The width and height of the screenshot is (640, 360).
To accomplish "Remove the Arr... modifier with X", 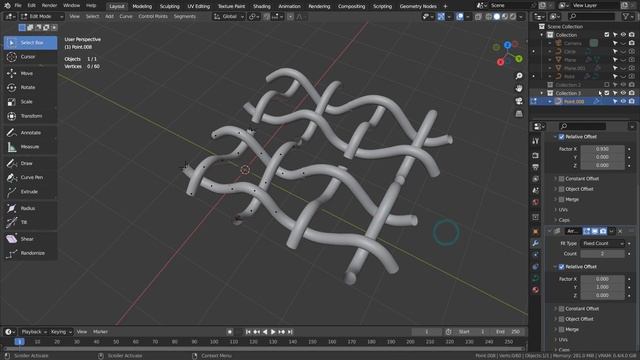I will pyautogui.click(x=620, y=231).
